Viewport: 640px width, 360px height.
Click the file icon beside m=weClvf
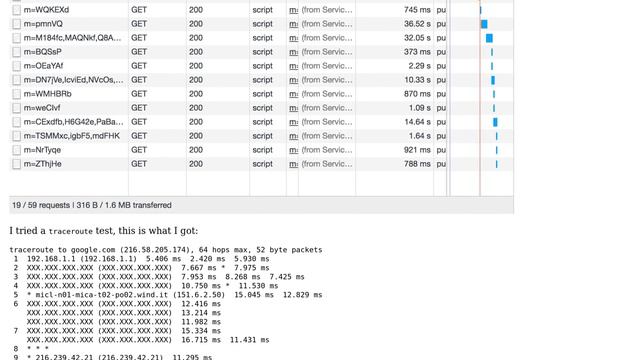click(16, 108)
